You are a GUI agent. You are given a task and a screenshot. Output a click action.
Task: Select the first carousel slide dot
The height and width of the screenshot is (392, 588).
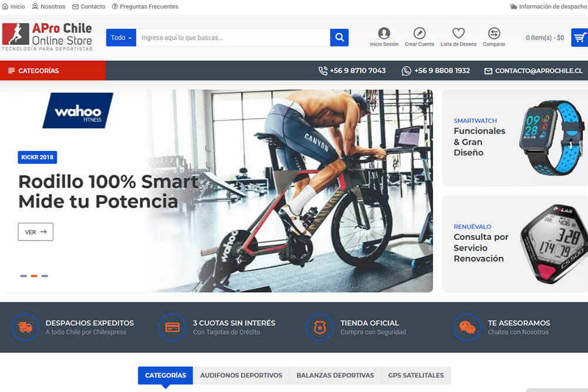click(24, 276)
